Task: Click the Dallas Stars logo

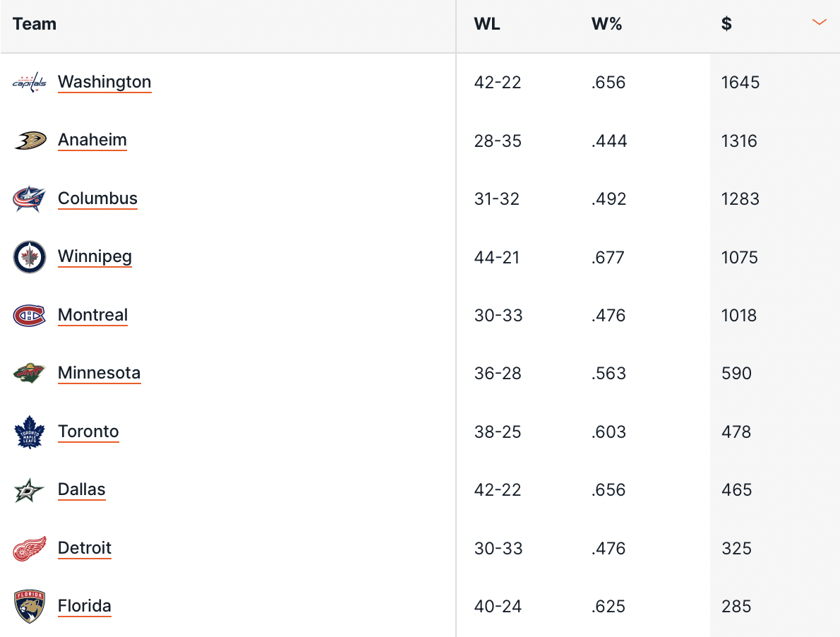Action: tap(29, 489)
